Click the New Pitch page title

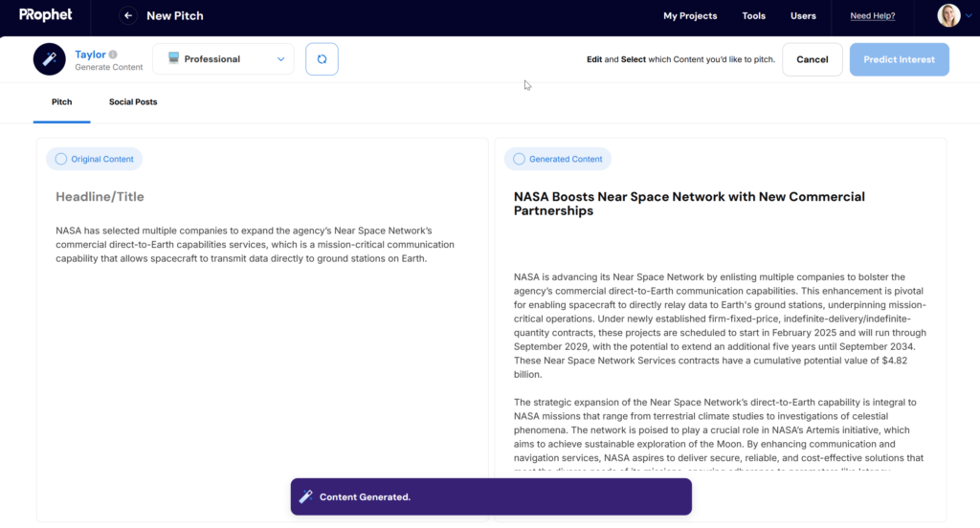[x=175, y=15]
